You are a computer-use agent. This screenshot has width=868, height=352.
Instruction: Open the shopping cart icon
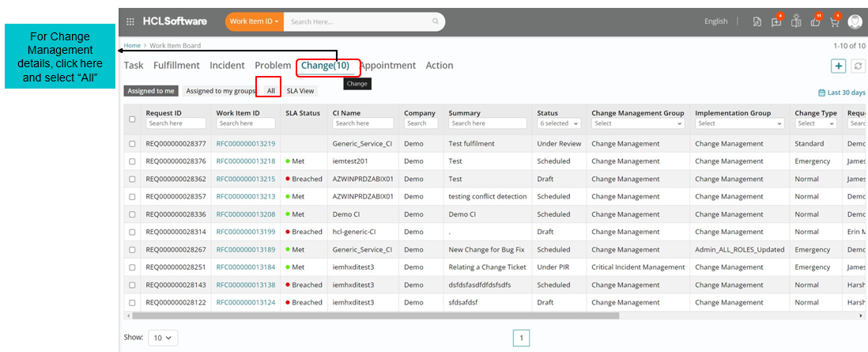(x=834, y=21)
